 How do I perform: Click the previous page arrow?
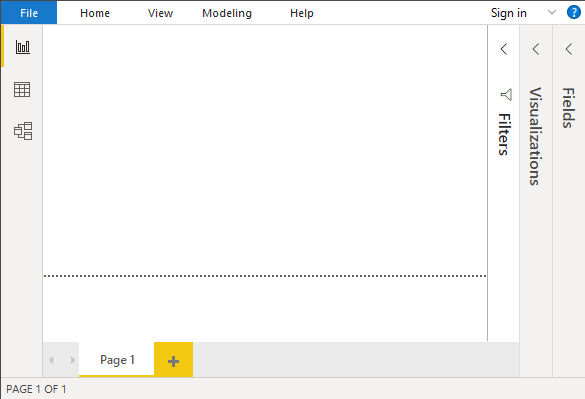point(51,360)
